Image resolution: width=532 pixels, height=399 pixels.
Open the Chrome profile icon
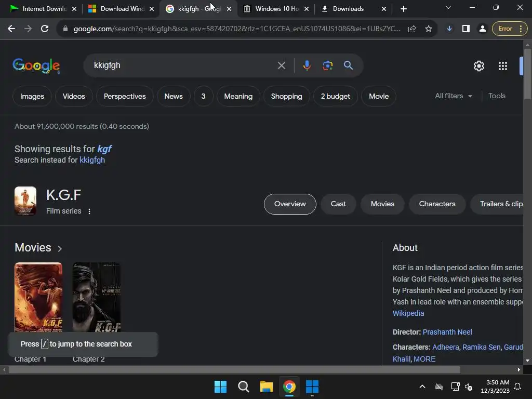pos(482,29)
